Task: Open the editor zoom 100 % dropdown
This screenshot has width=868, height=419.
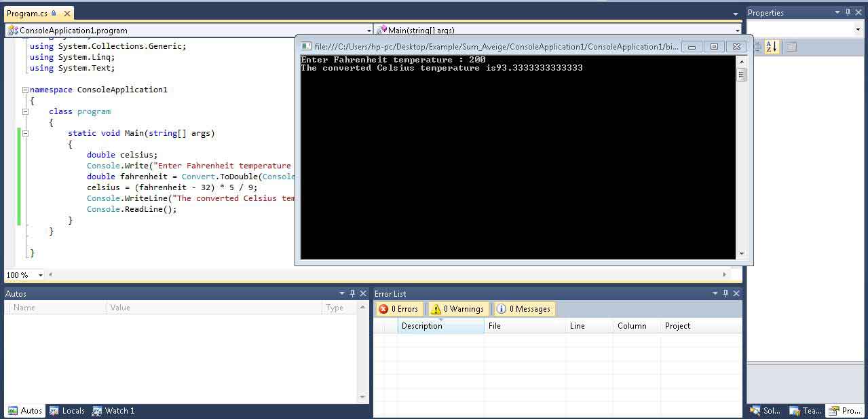Action: pyautogui.click(x=40, y=275)
